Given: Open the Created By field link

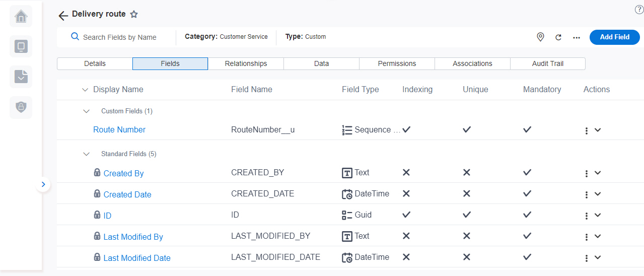Looking at the screenshot, I should (x=123, y=173).
